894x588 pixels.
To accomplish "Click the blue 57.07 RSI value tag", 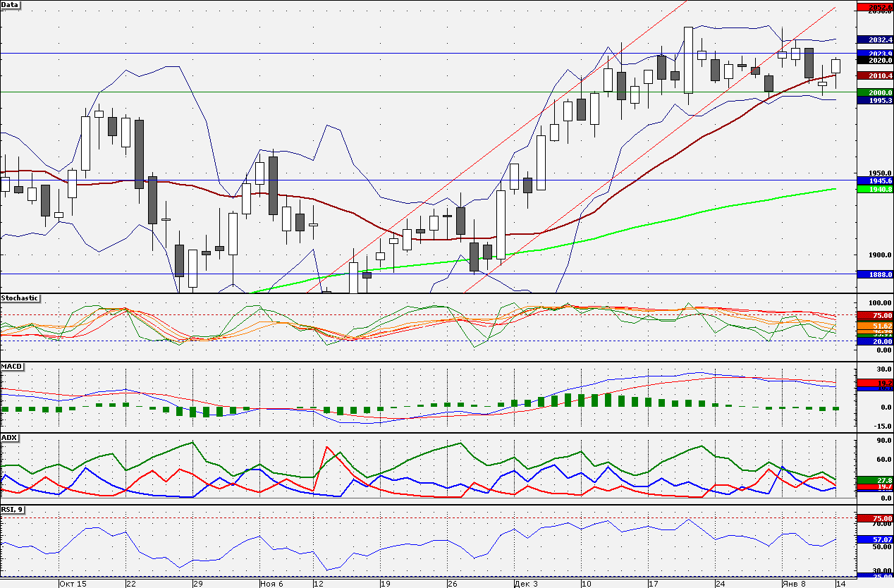I will click(874, 539).
